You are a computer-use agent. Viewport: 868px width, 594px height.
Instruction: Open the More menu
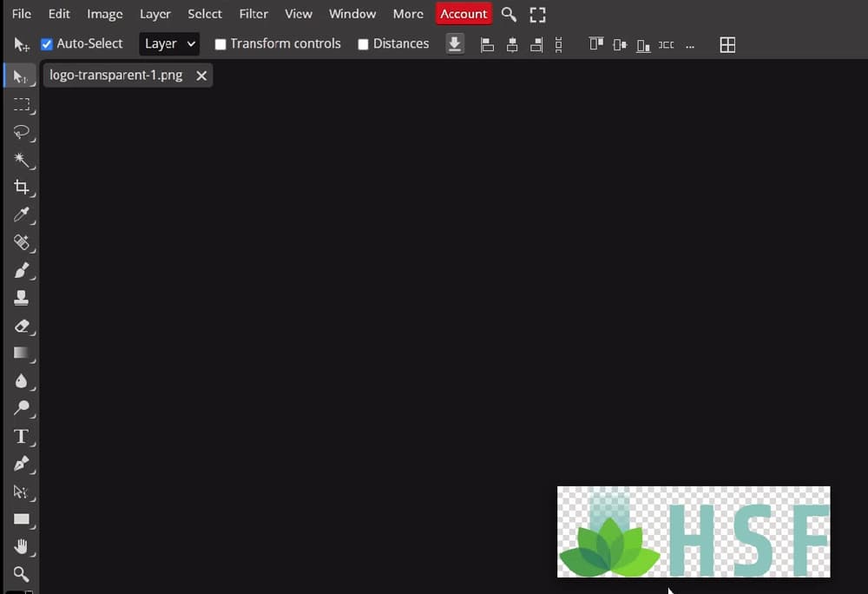[408, 14]
